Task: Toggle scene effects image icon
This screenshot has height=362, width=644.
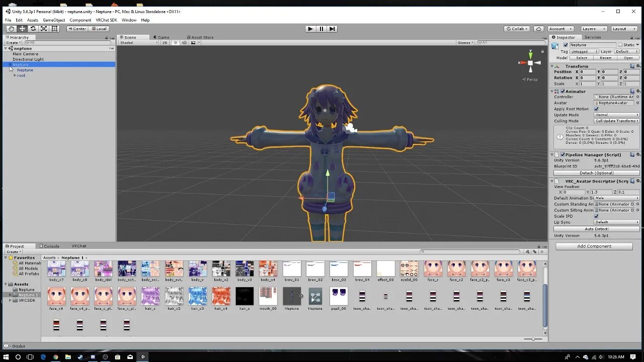Action: tap(192, 43)
